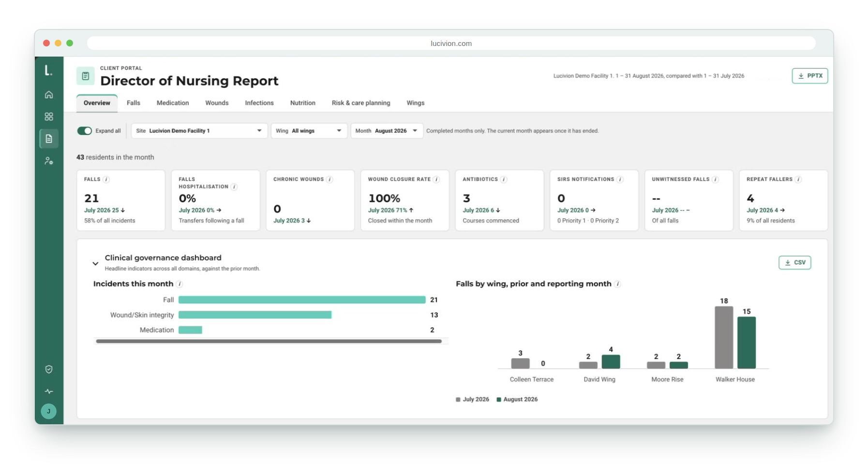Switch to the Nutrition tab

tap(303, 103)
